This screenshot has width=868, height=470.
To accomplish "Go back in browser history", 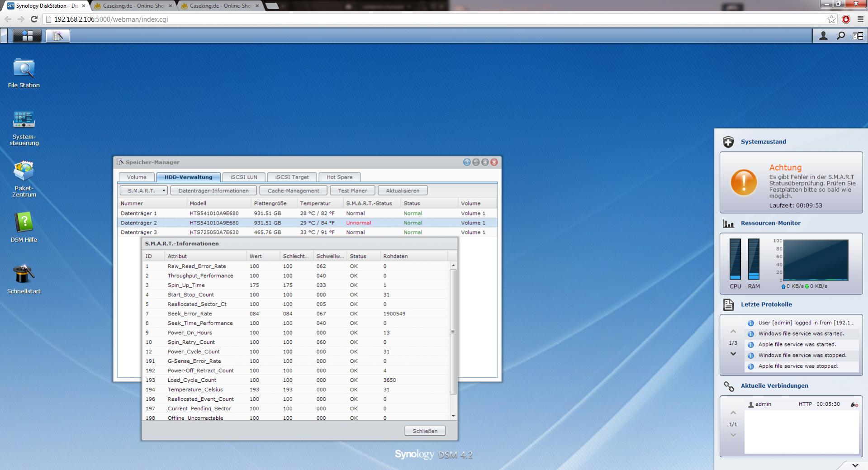I will coord(8,19).
